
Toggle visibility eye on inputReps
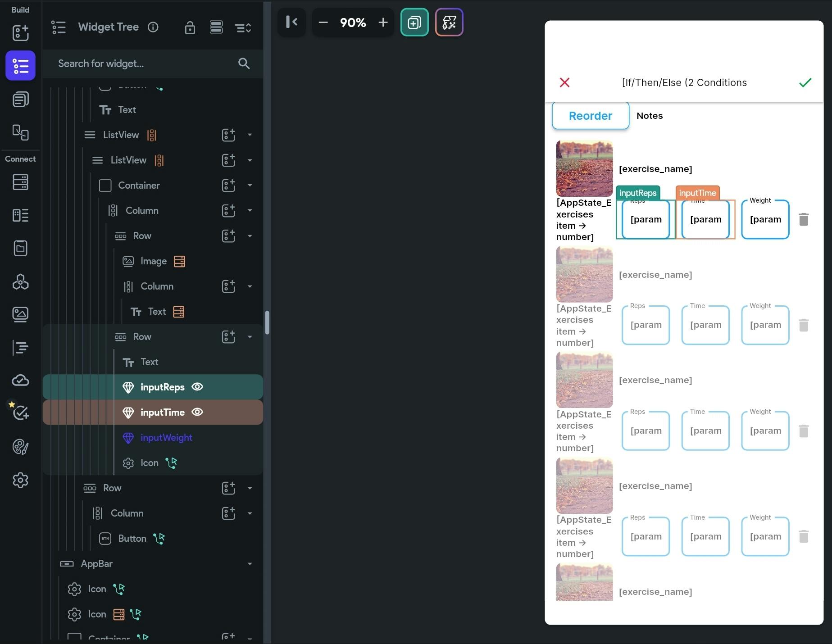click(197, 387)
